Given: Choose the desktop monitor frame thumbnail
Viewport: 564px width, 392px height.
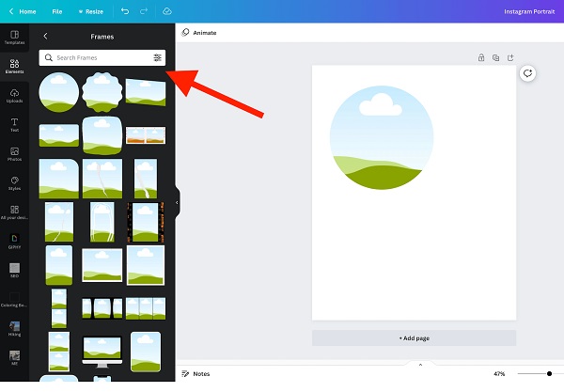Looking at the screenshot, I should tap(102, 352).
